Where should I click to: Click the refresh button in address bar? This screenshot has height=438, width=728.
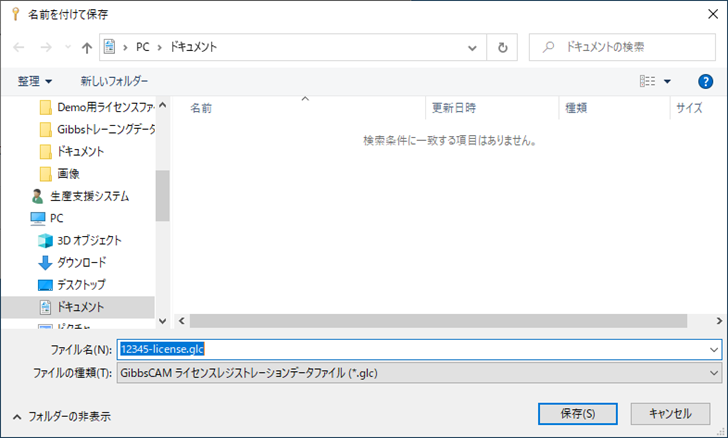pyautogui.click(x=502, y=47)
